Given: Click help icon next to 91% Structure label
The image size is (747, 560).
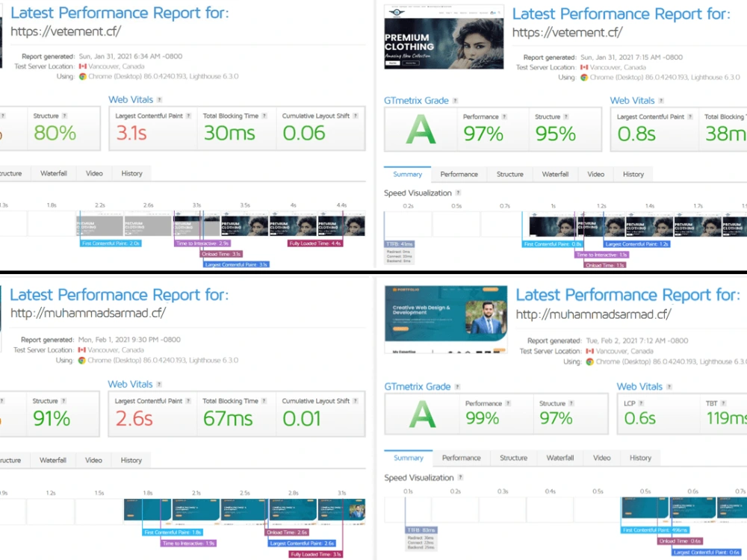Looking at the screenshot, I should click(63, 401).
